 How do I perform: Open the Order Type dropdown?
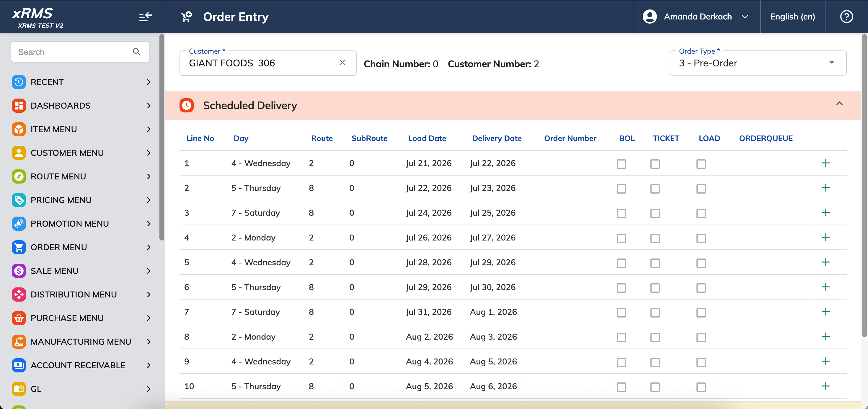click(x=758, y=63)
